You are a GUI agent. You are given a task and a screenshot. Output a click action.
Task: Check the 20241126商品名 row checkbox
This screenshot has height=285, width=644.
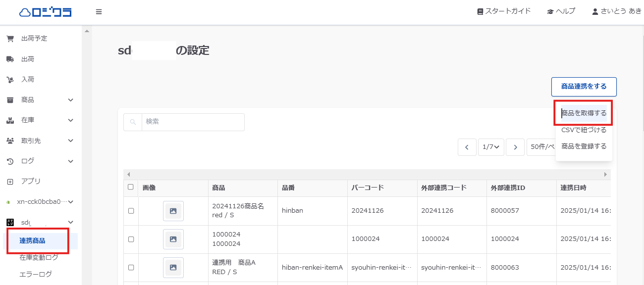[x=131, y=211]
